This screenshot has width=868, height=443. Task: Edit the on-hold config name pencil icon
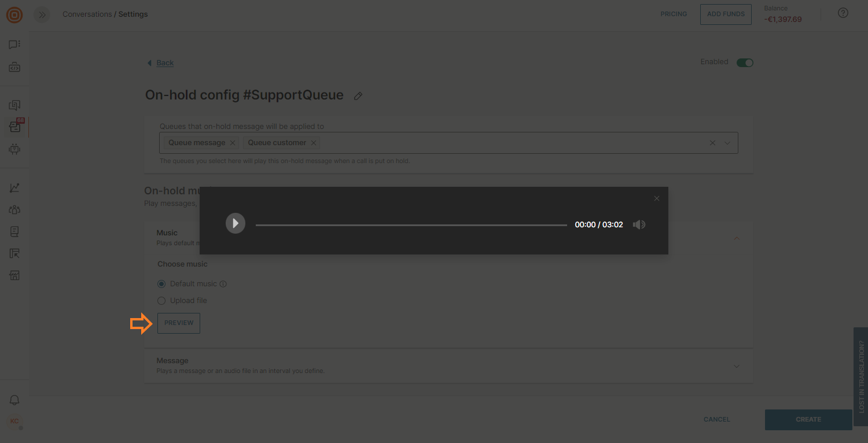(358, 96)
